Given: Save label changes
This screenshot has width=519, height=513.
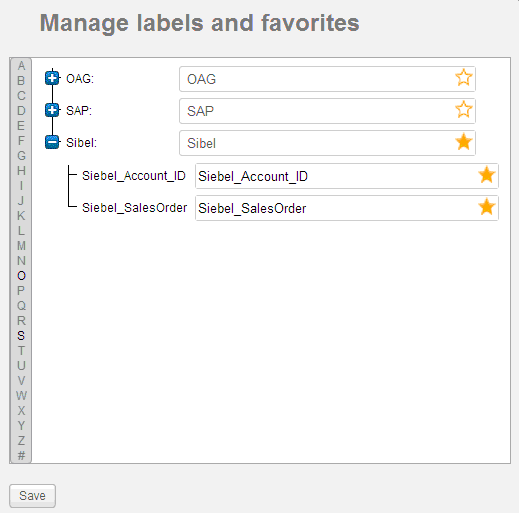Looking at the screenshot, I should (x=32, y=496).
